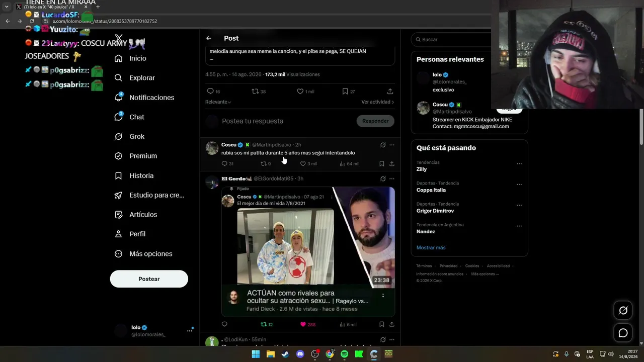Bookmark Coscu's reply
Image resolution: width=644 pixels, height=362 pixels.
[382, 163]
